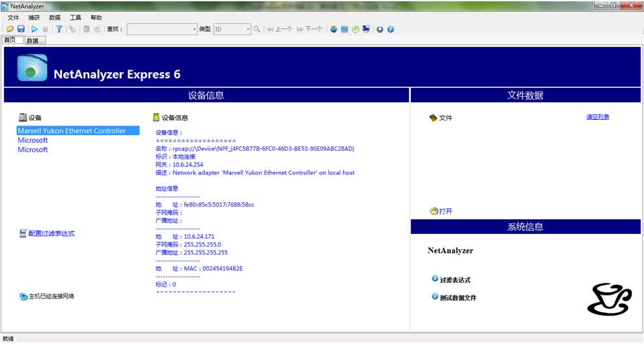The height and width of the screenshot is (344, 644).
Task: Click the info icon beside 测试数据文件
Action: point(435,297)
